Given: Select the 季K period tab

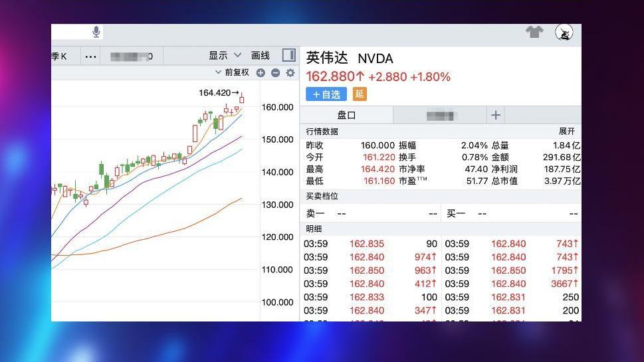Looking at the screenshot, I should [59, 56].
